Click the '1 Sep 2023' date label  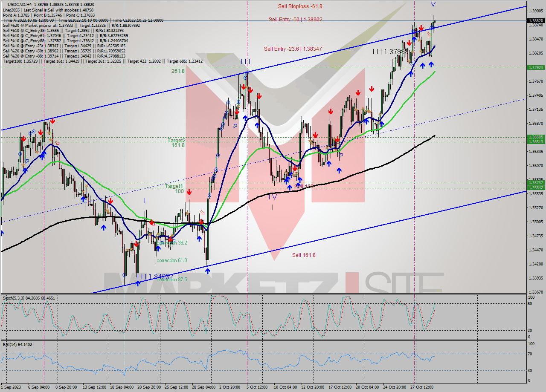(10, 387)
